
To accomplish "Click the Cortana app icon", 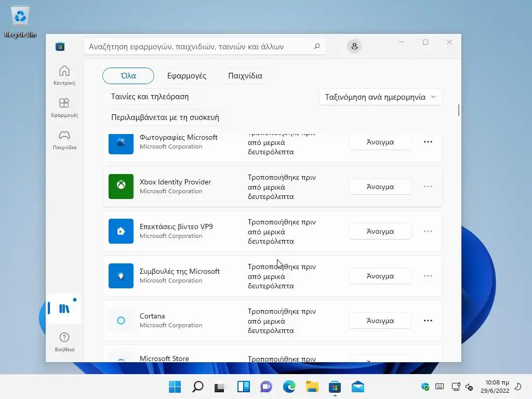I will pyautogui.click(x=121, y=320).
